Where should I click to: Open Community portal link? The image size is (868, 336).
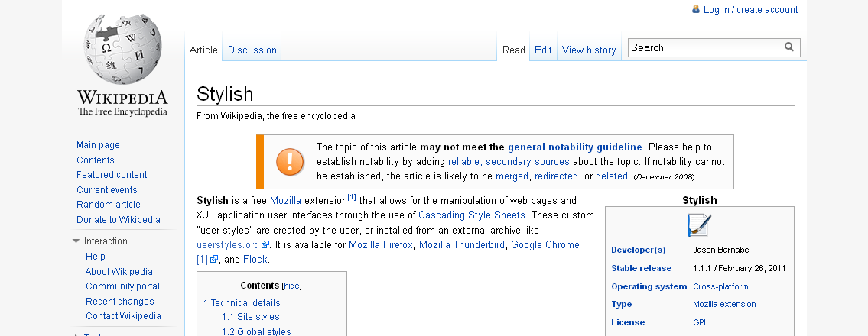click(123, 286)
